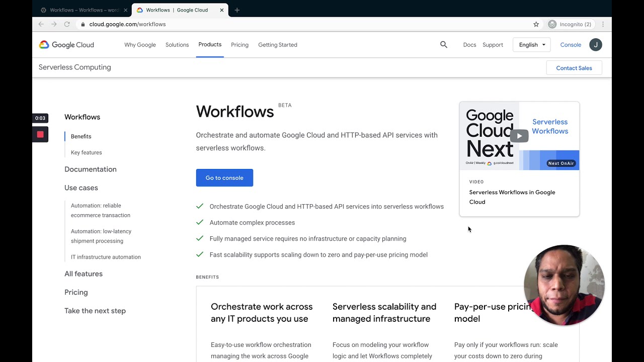Open the account avatar J
Screen dimensions: 644x362
pyautogui.click(x=596, y=45)
